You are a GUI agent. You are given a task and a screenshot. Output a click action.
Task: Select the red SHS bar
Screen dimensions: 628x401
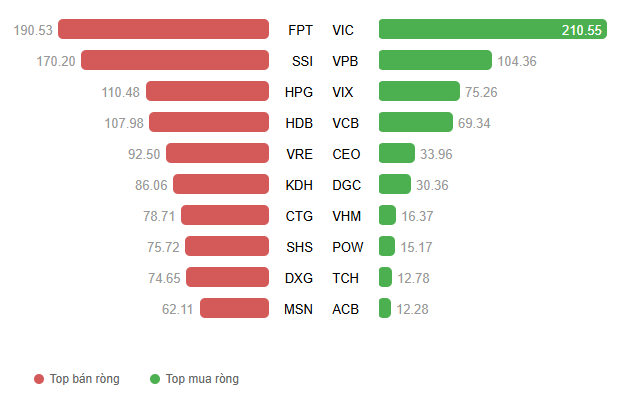point(227,246)
